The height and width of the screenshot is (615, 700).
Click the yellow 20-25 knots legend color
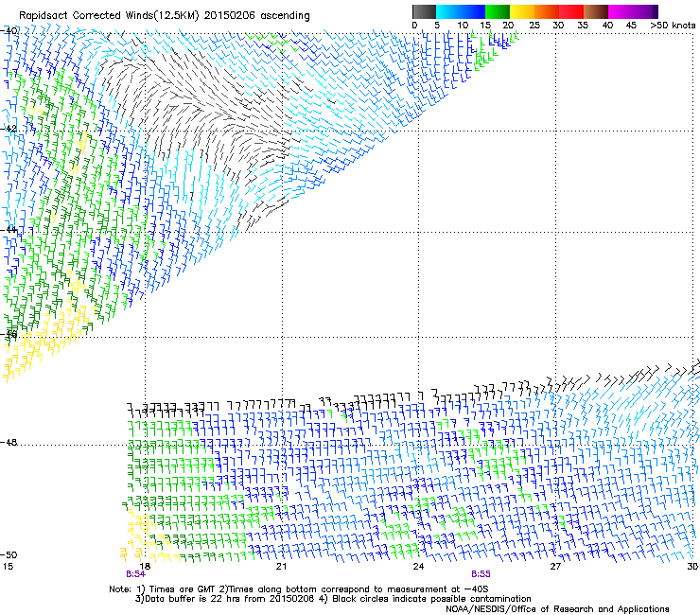522,11
